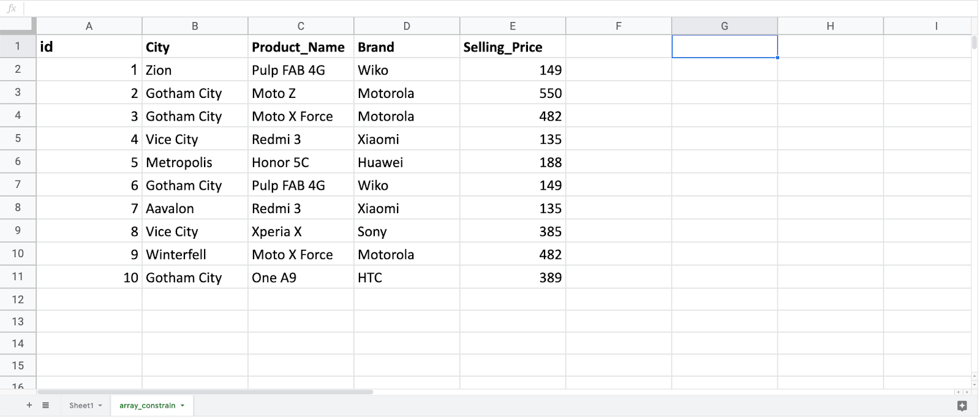Click the horizontal scroll right arrow
This screenshot has width=980, height=417.
[x=967, y=392]
